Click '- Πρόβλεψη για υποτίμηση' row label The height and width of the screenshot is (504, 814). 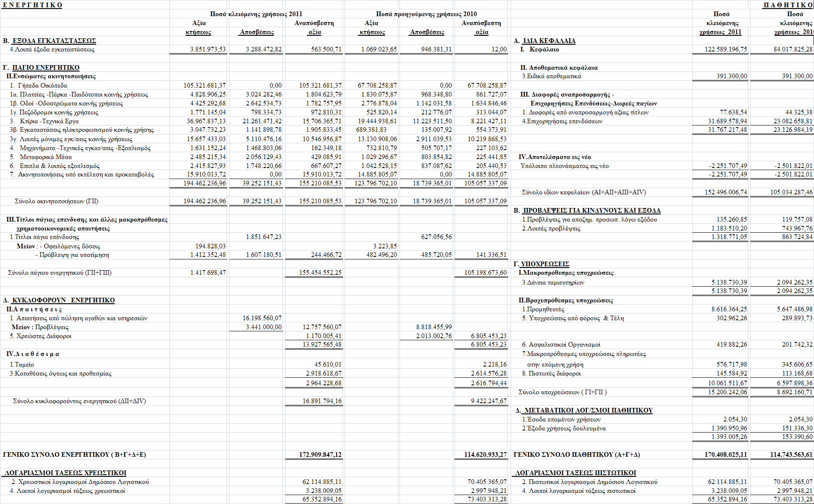click(x=72, y=255)
